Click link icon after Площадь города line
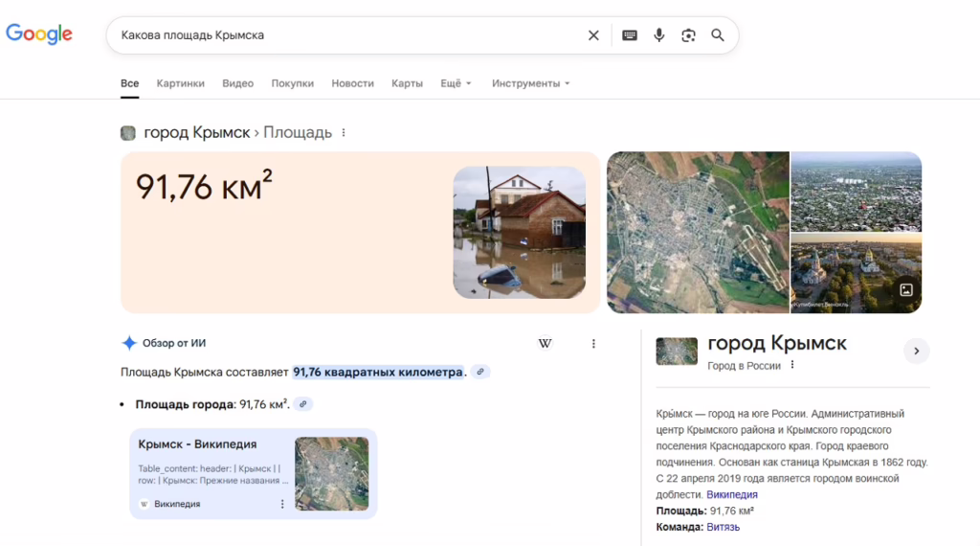The image size is (980, 546). point(303,404)
